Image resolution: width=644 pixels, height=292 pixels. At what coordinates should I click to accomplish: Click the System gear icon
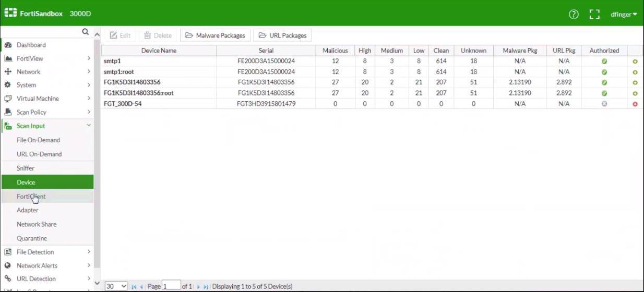pyautogui.click(x=8, y=85)
